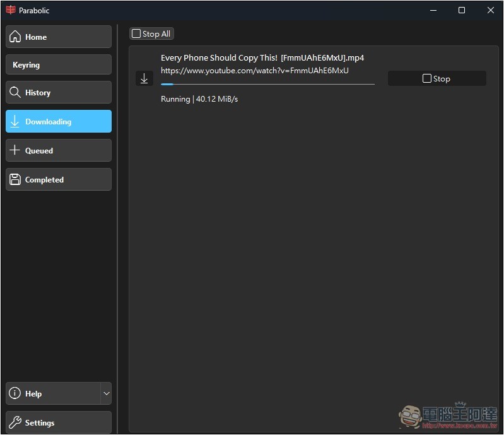The width and height of the screenshot is (504, 435).
Task: Go to the History page
Action: pyautogui.click(x=58, y=93)
